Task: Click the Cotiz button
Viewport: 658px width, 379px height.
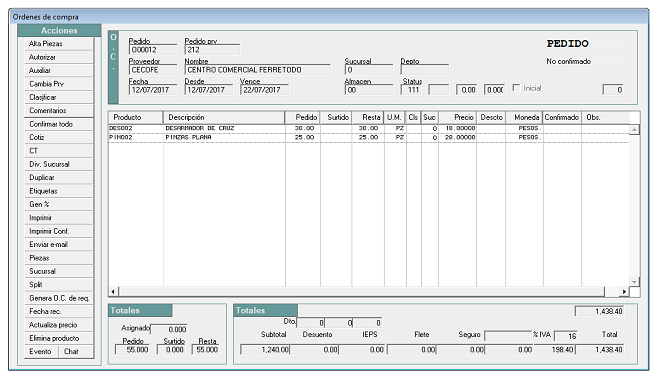Action: 59,137
